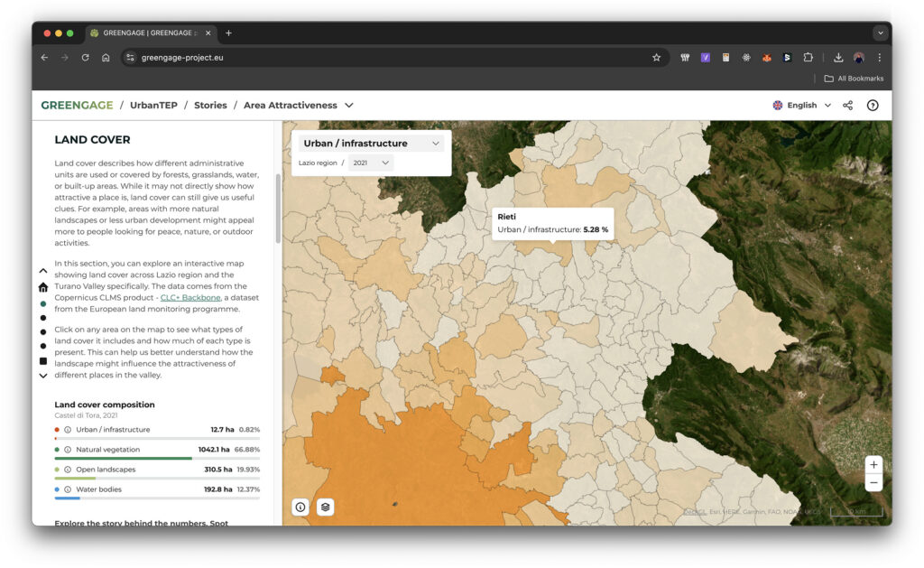Bookmark the page via the star icon
The image size is (924, 568).
[x=656, y=56]
